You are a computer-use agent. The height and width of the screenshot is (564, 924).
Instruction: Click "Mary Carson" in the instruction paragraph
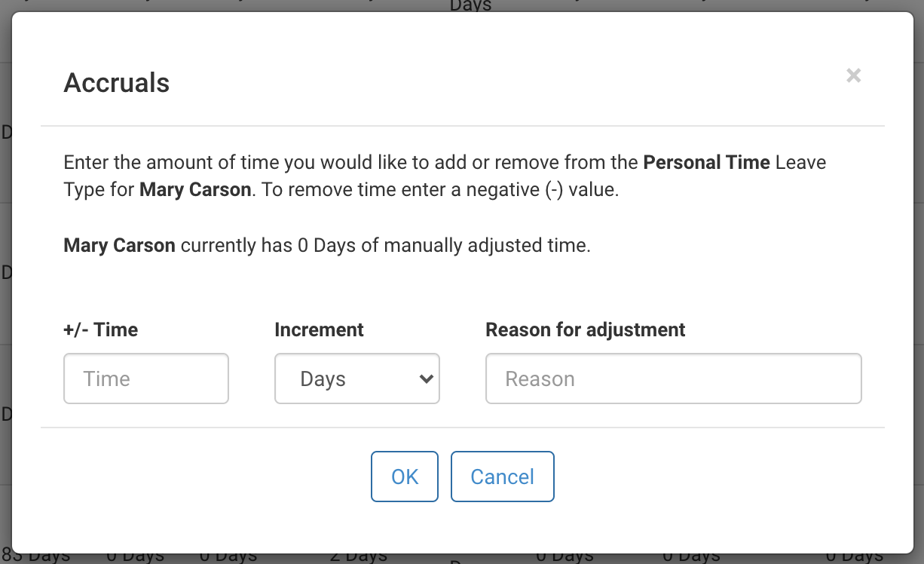pos(195,189)
